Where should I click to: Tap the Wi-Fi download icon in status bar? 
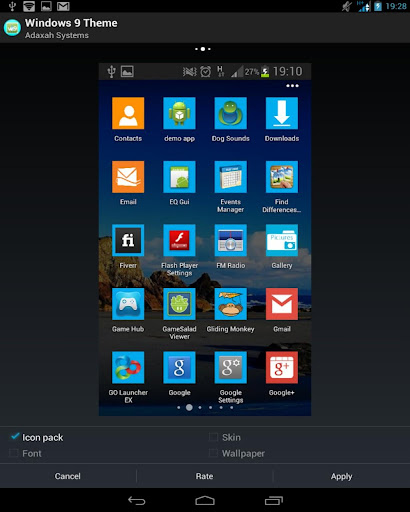(x=29, y=6)
